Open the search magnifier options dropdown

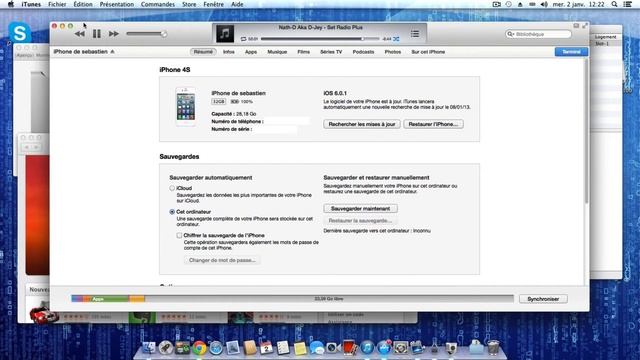point(510,34)
